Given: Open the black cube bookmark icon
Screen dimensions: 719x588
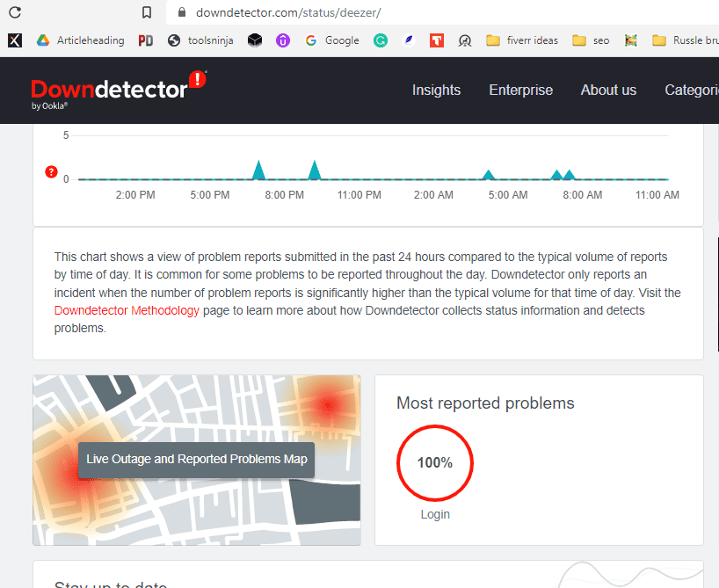Looking at the screenshot, I should (255, 40).
